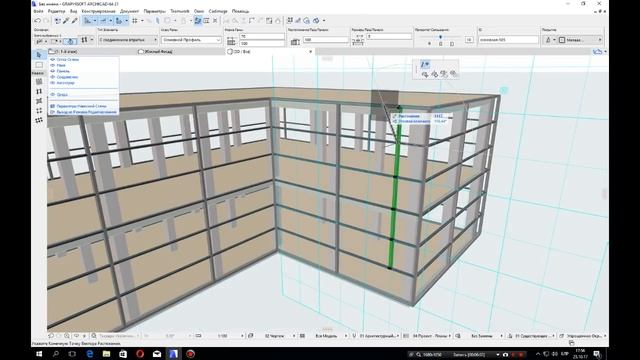Click third icon in pet palette bottom row
This screenshot has width=640, height=360.
444,74
